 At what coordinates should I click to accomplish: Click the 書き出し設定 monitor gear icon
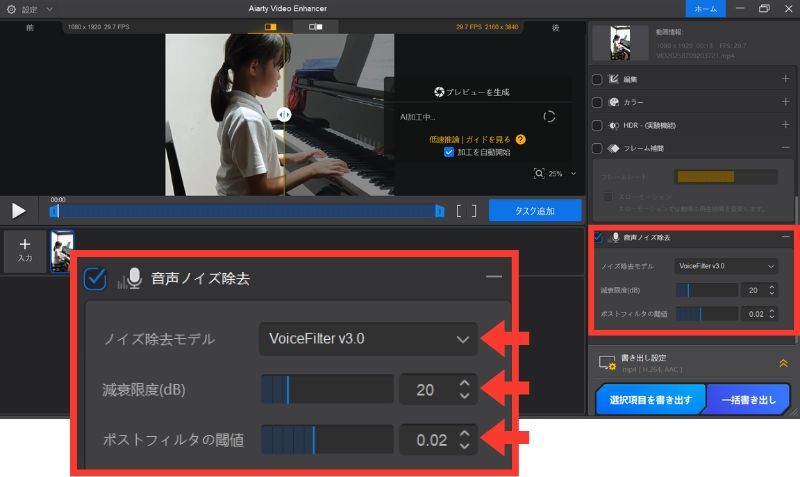pyautogui.click(x=607, y=363)
